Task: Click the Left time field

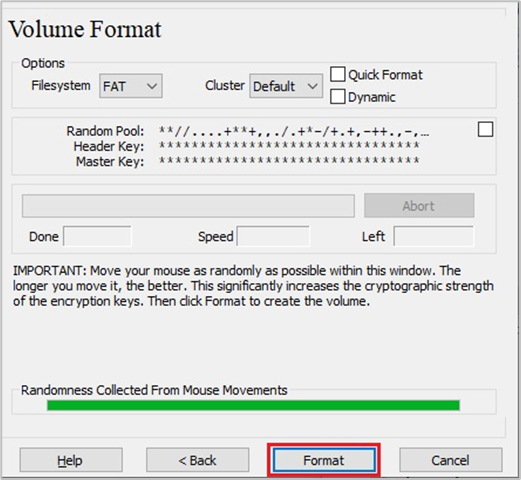Action: [x=433, y=236]
